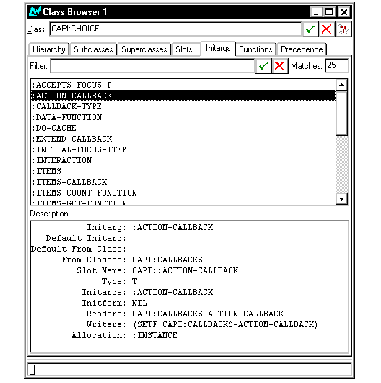Select :INTERACTION in the list
The width and height of the screenshot is (381, 383).
184,160
